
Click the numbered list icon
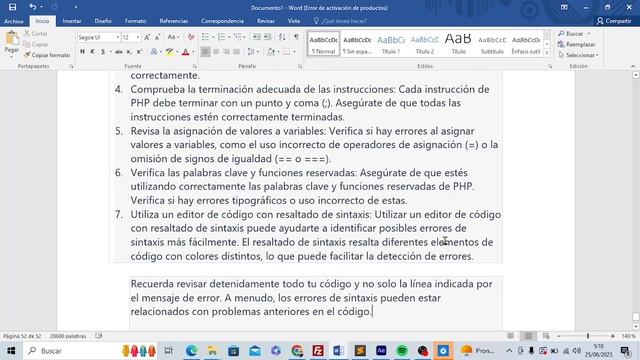[x=221, y=37]
